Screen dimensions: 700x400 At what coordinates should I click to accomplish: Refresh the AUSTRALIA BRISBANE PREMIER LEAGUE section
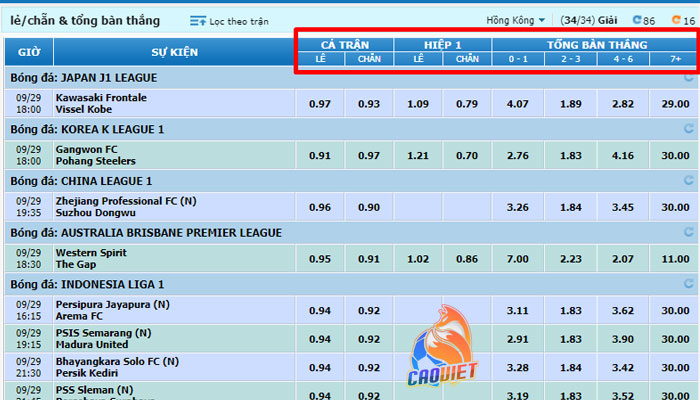[x=688, y=232]
